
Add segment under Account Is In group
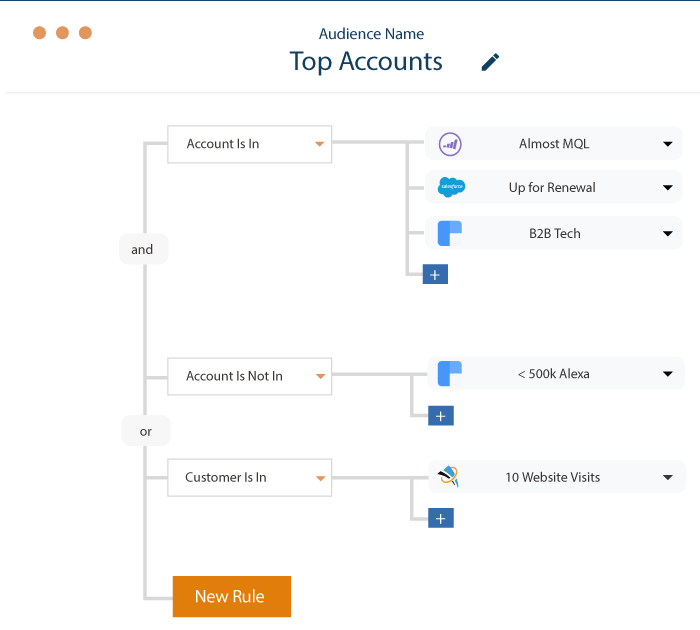(435, 274)
